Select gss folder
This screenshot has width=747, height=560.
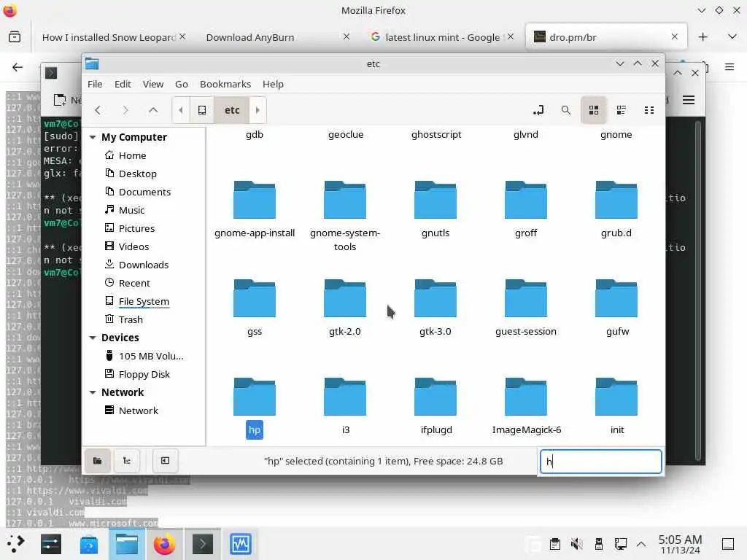tap(255, 308)
